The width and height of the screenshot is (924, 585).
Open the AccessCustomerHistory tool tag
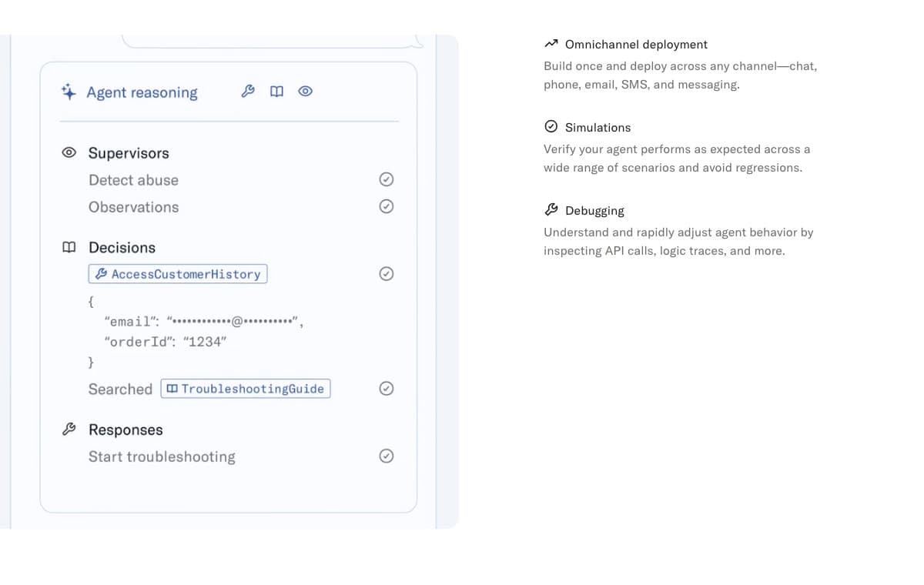(x=178, y=274)
